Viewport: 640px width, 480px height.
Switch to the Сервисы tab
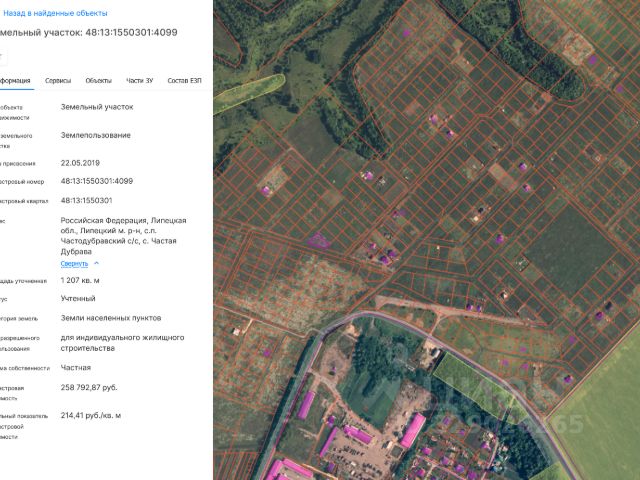[x=58, y=80]
